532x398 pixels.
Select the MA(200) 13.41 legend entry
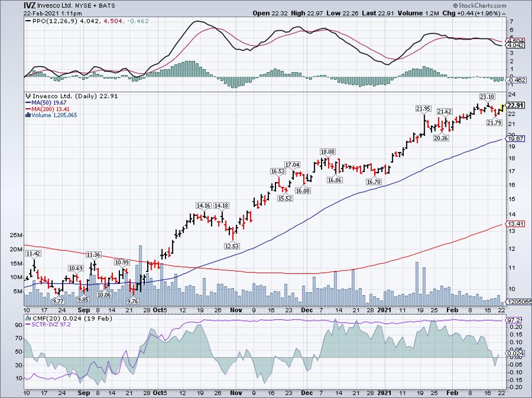pyautogui.click(x=50, y=109)
